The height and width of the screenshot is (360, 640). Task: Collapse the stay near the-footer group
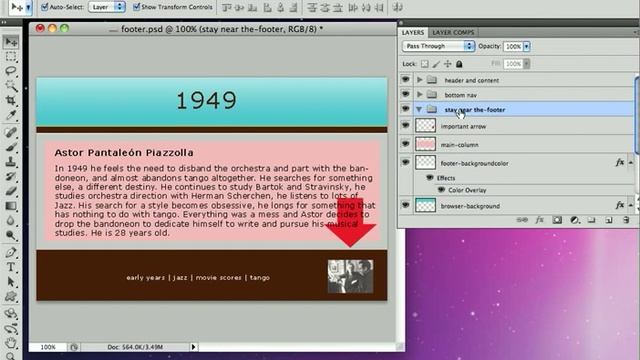(x=419, y=109)
